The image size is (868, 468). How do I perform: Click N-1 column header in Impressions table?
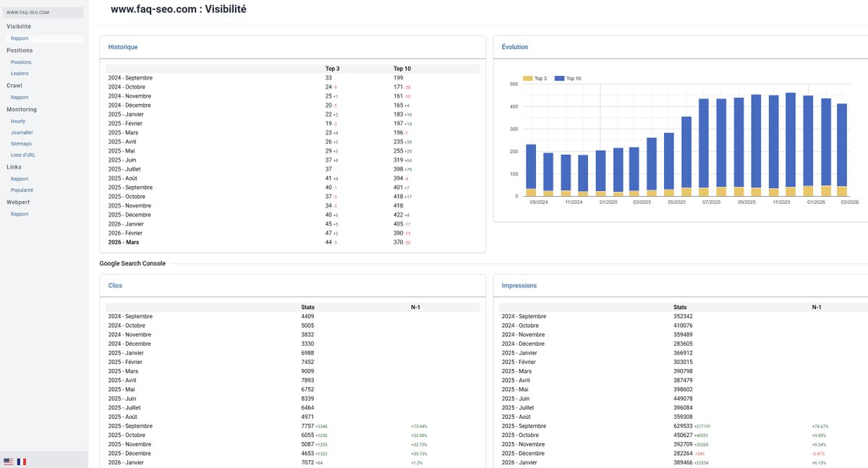coord(817,307)
